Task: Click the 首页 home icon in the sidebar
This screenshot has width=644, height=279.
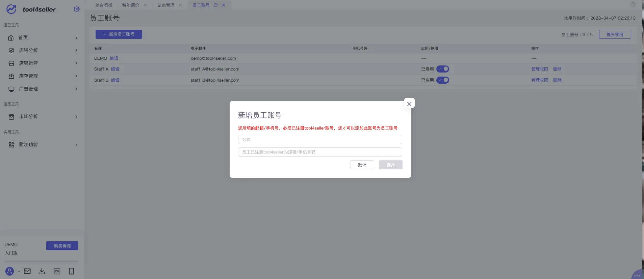Action: (x=11, y=38)
